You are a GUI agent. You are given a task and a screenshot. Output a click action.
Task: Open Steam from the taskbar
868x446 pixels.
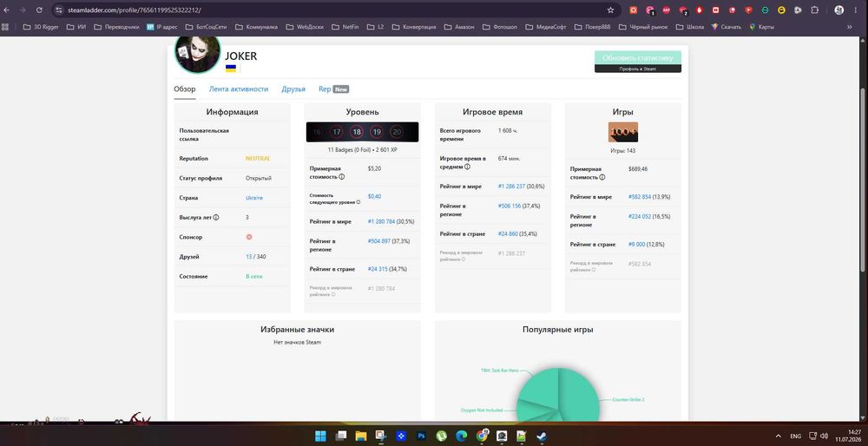click(542, 436)
